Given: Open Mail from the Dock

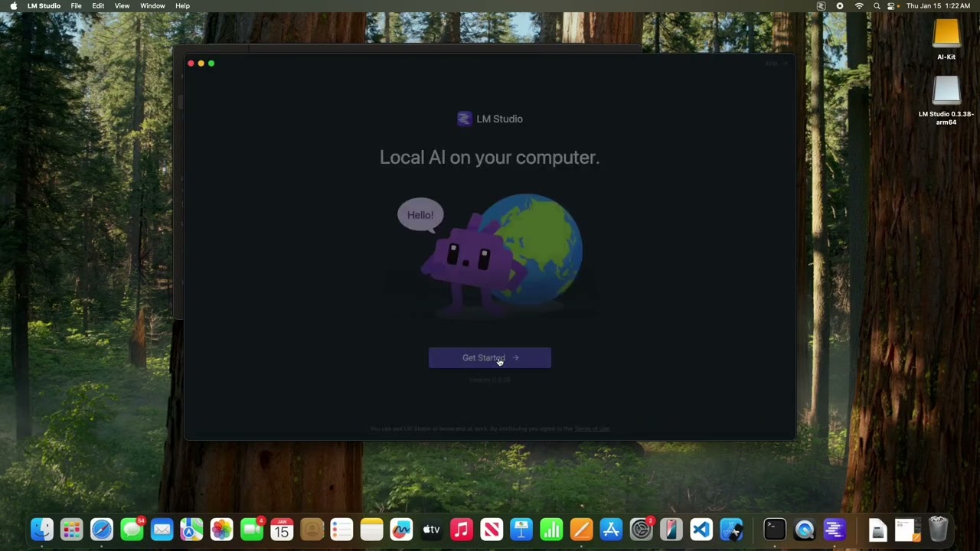Looking at the screenshot, I should click(162, 530).
